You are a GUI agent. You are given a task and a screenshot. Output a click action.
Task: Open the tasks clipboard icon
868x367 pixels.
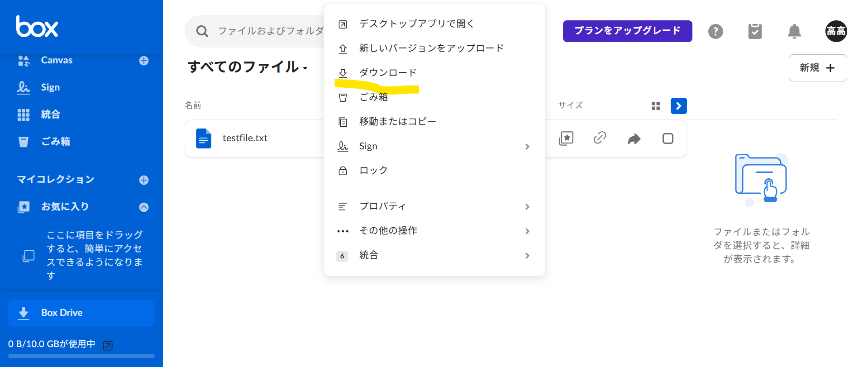[755, 31]
